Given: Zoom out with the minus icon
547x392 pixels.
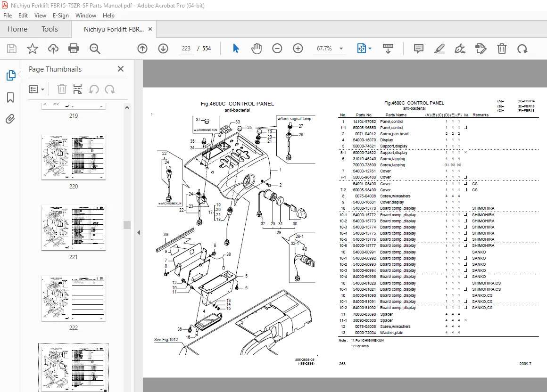Looking at the screenshot, I should [277, 49].
